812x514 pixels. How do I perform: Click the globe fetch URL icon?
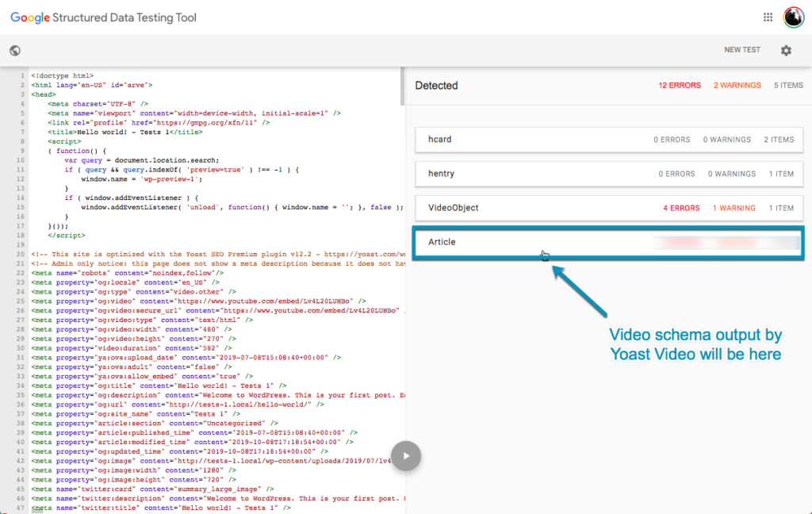[15, 50]
